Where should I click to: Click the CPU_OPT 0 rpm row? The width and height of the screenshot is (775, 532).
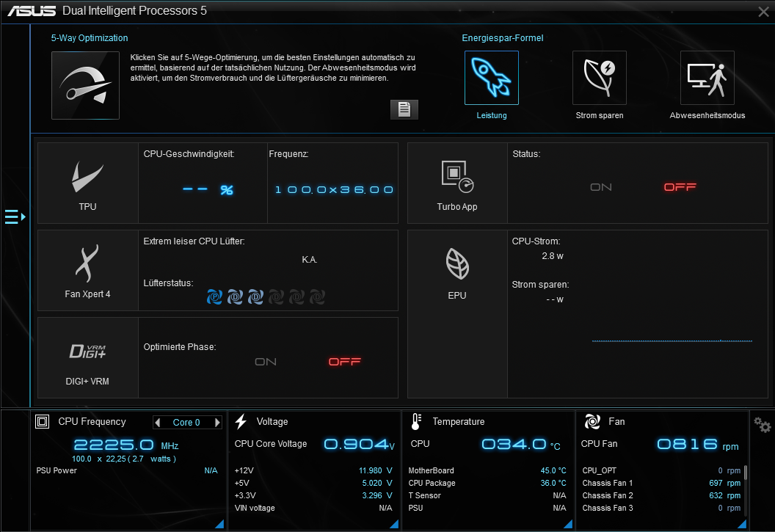coord(661,471)
